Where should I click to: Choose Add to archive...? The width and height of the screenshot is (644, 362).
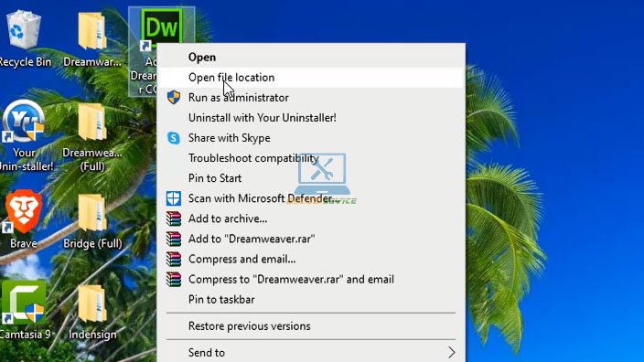311,218
